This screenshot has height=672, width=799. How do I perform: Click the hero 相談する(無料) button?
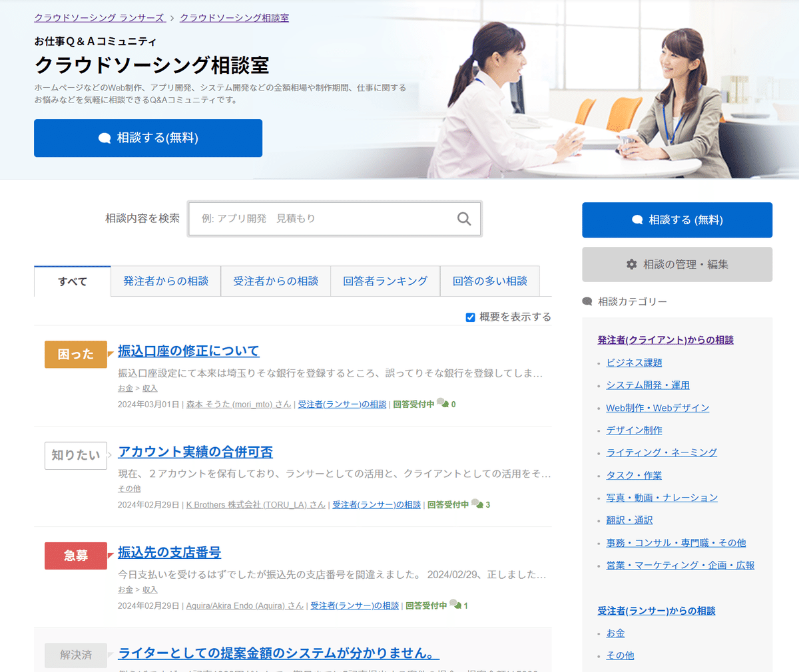pyautogui.click(x=148, y=138)
